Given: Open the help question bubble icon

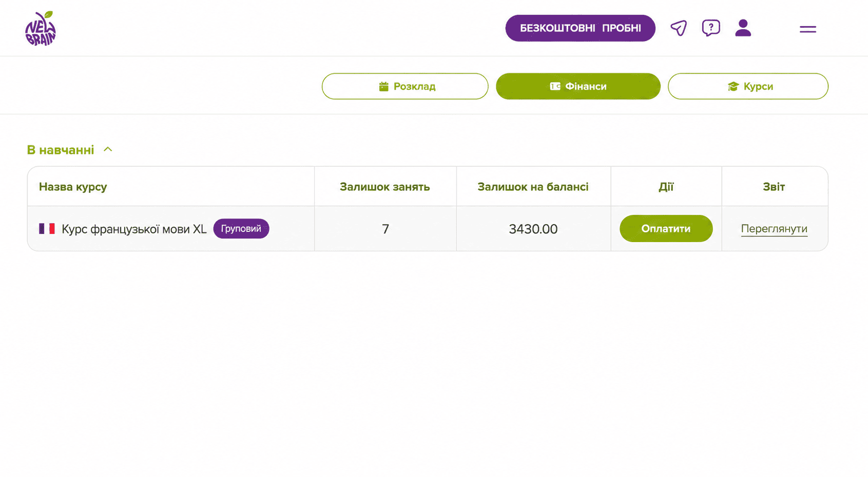Looking at the screenshot, I should tap(711, 28).
